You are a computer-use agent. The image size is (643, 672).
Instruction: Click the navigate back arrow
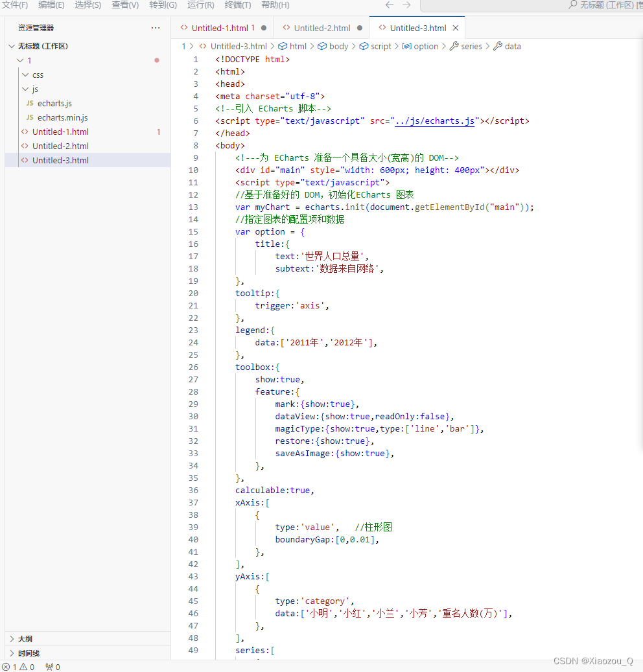pos(389,5)
